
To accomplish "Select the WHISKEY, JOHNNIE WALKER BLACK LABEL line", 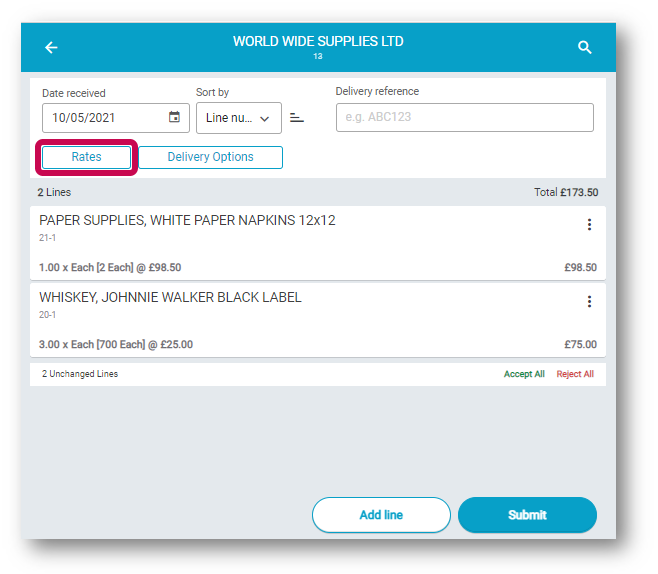I will tap(318, 320).
